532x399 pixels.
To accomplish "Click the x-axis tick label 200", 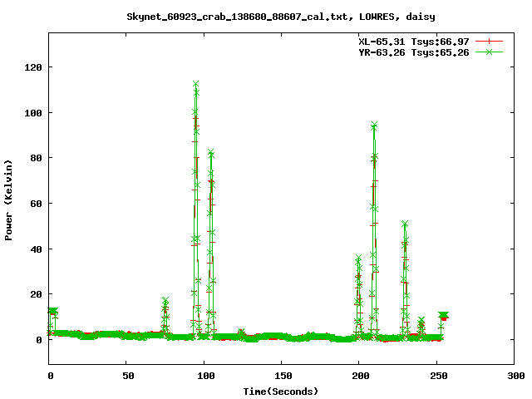I will pos(360,376).
